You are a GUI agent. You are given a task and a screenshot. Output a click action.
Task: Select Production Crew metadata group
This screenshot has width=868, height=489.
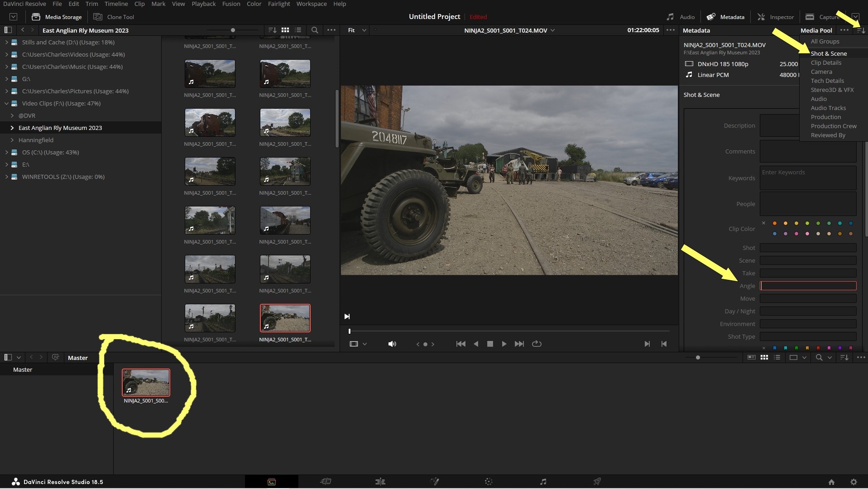click(833, 126)
